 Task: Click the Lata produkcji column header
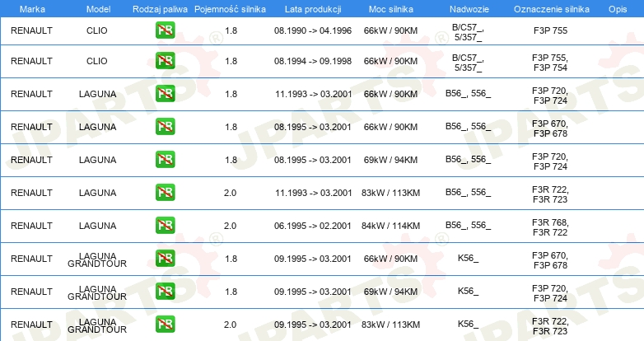click(x=313, y=9)
